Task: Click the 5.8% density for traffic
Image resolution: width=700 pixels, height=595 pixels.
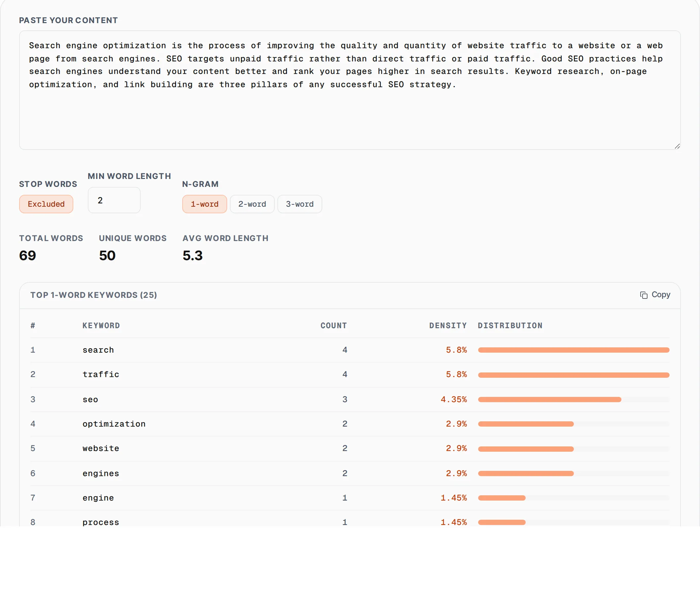Action: coord(456,374)
